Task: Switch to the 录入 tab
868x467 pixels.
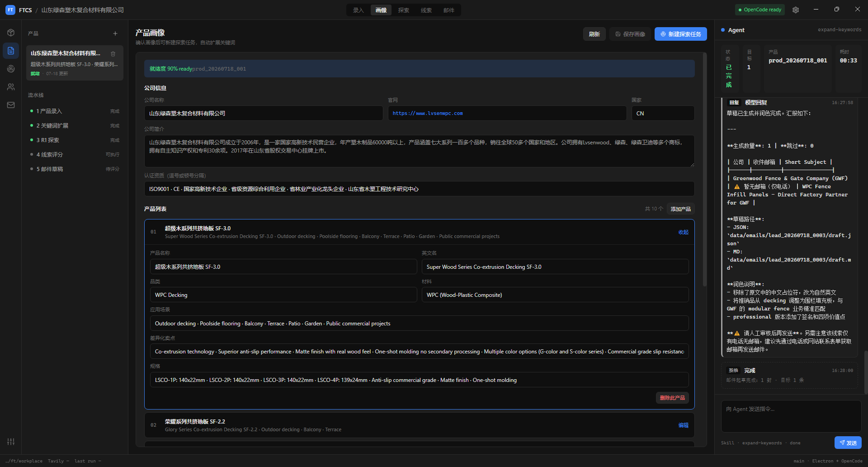Action: pos(359,10)
